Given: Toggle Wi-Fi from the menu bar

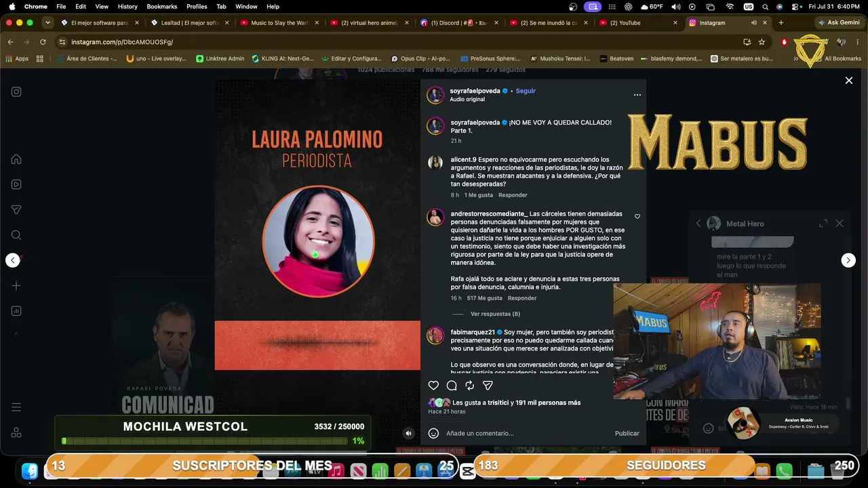Looking at the screenshot, I should [730, 7].
